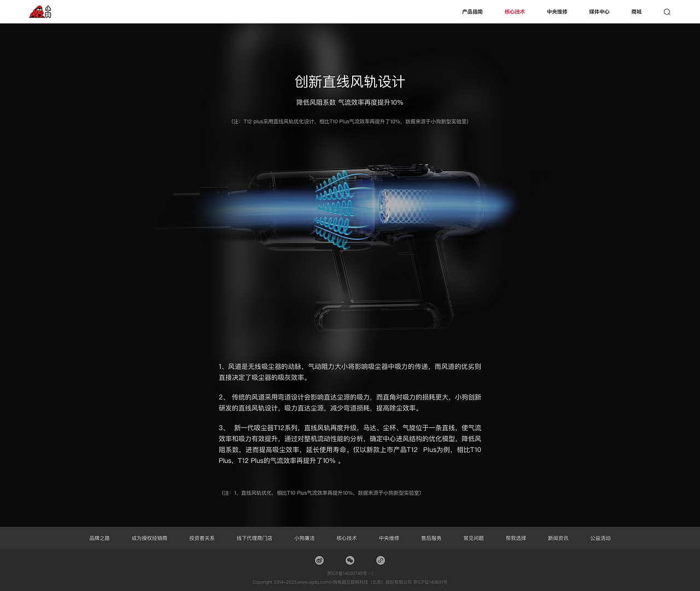Open 公益活动 footer link
This screenshot has width=700, height=591.
click(x=600, y=538)
